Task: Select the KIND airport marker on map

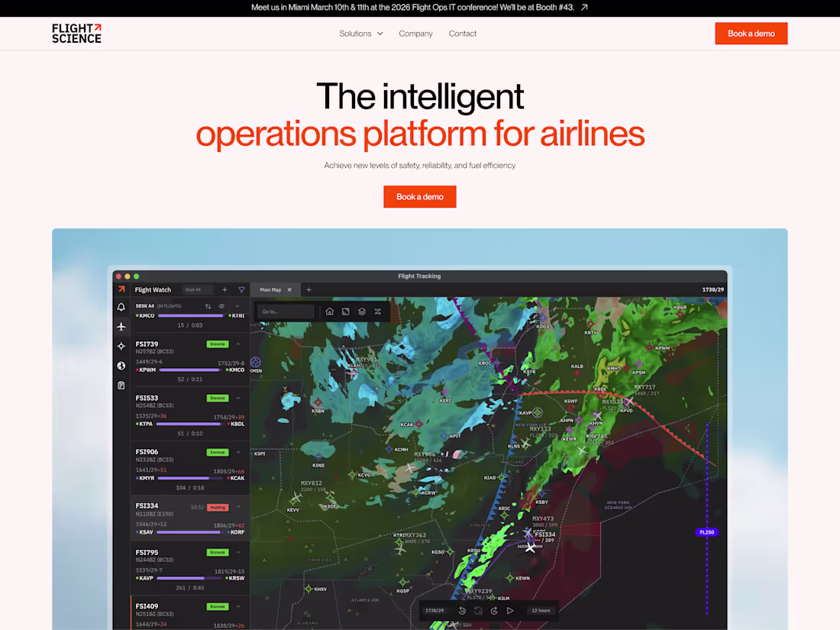Action: pos(318,458)
